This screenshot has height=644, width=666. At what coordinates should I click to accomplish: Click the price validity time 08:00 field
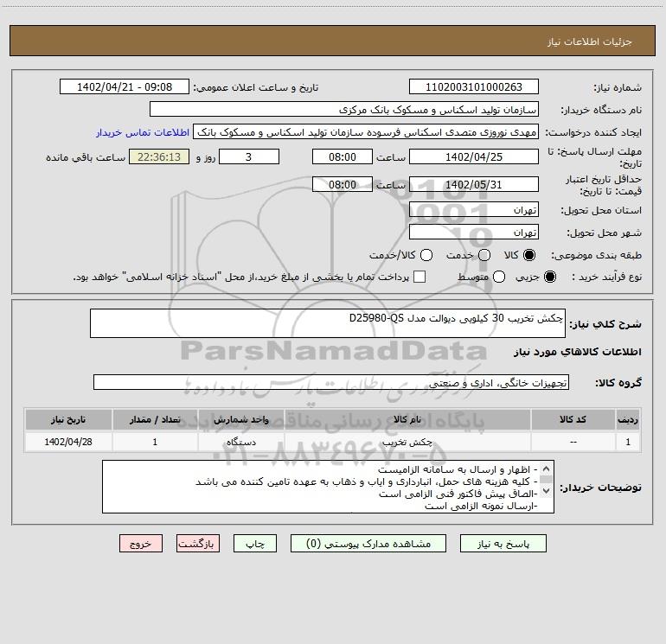pyautogui.click(x=343, y=184)
